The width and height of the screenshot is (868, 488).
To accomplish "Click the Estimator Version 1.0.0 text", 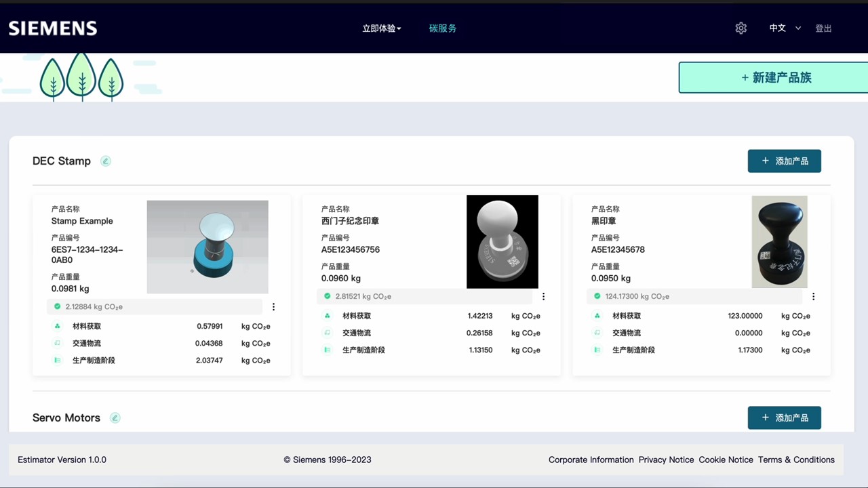I will click(62, 460).
